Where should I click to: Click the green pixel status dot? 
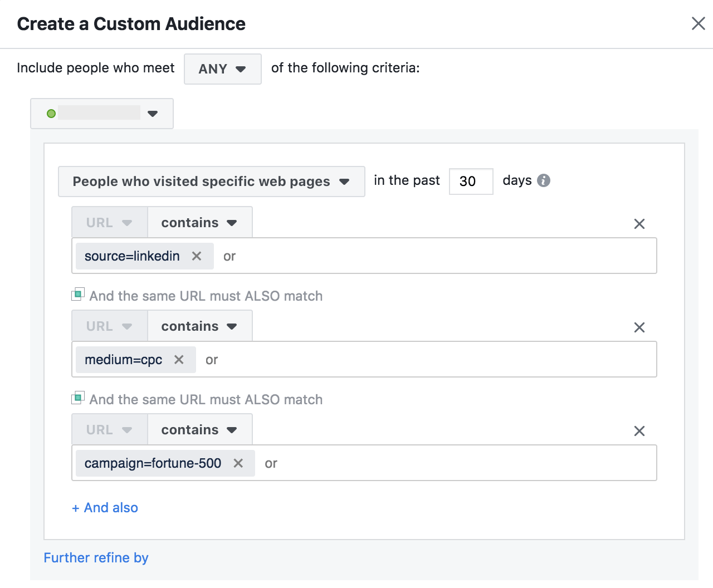pos(51,114)
